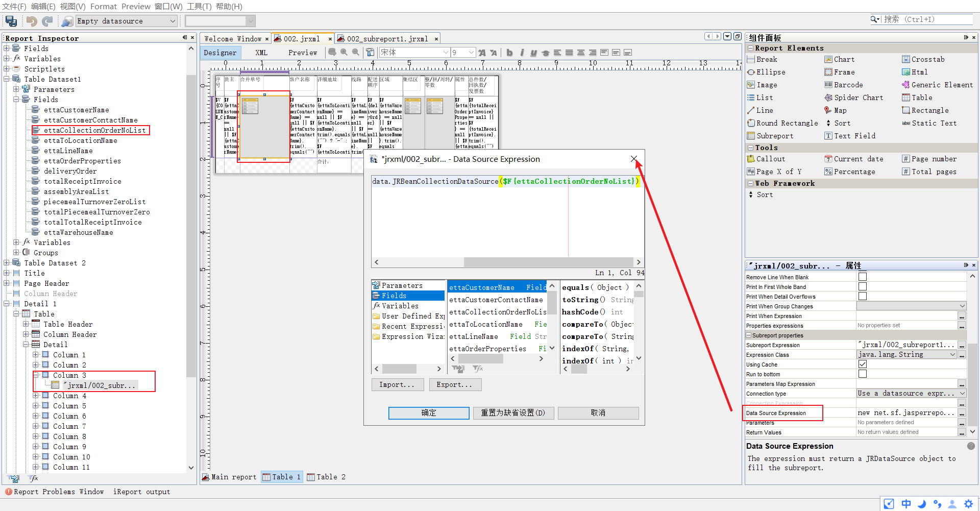Click the italic formatting toolbar icon

522,53
